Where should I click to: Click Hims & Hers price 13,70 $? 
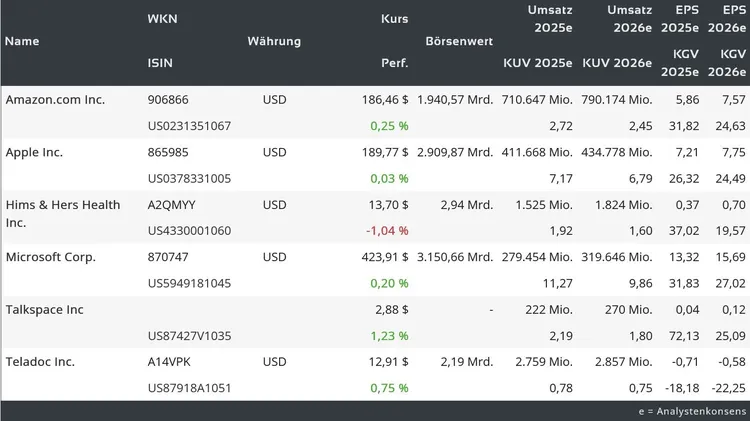coord(388,205)
